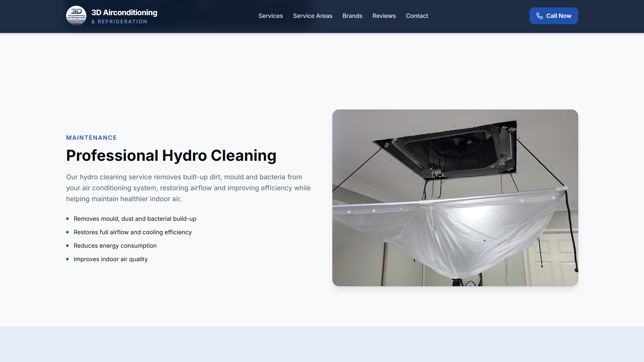Screen dimensions: 644x362
Task: Click the 3D Airconditioning brand title
Action: [124, 12]
